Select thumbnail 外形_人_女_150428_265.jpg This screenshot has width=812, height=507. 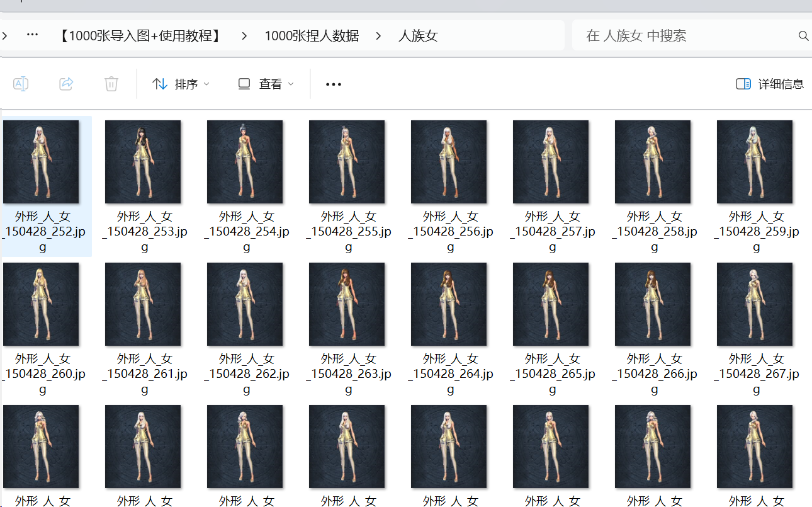551,304
